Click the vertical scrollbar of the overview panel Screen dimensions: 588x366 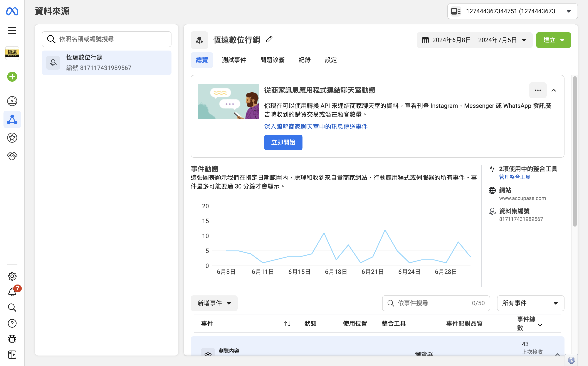click(575, 151)
